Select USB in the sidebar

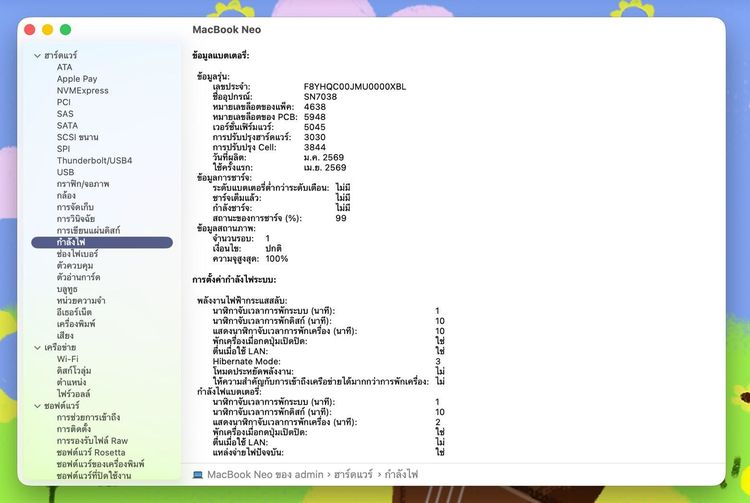(65, 172)
